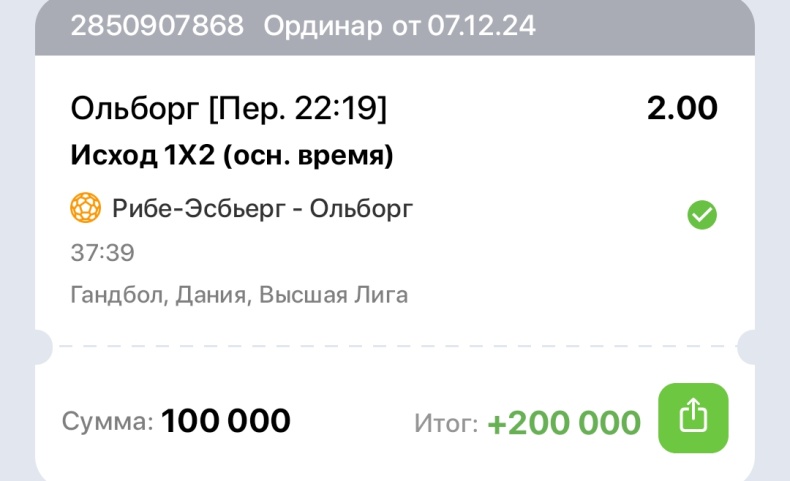Tap the final score 37:39

coord(103,253)
